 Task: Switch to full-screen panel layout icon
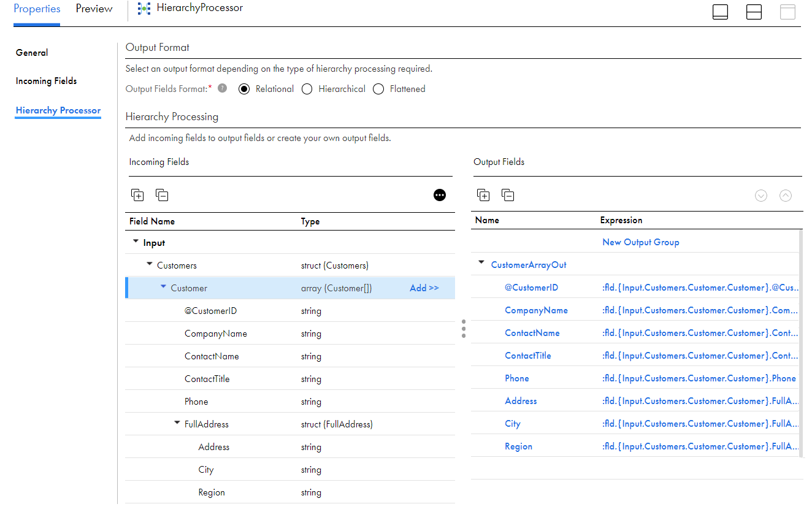click(x=787, y=12)
